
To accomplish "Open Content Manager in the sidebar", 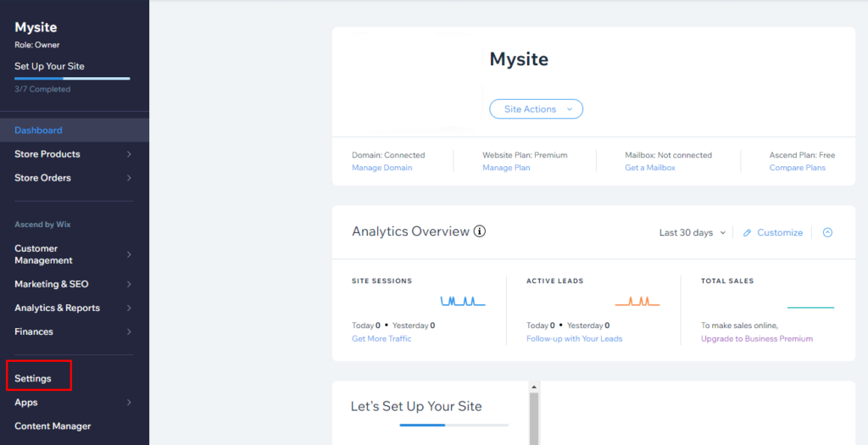I will (x=53, y=426).
